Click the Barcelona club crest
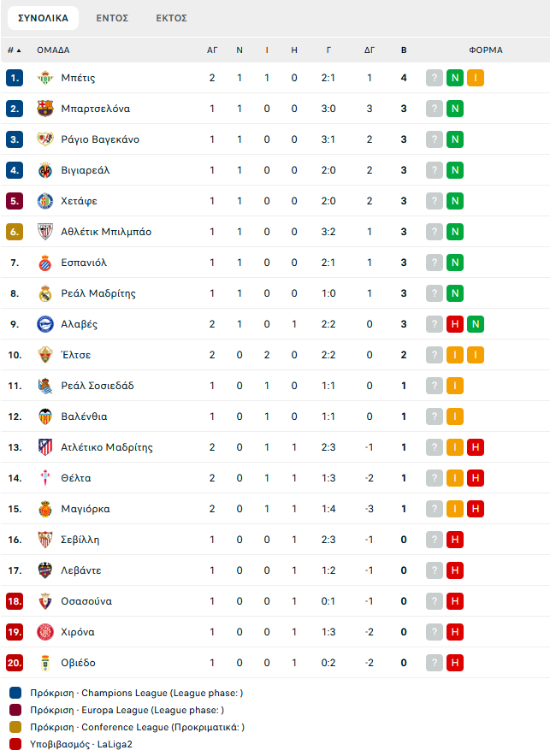Viewport: 550px width, 756px height. coord(45,109)
